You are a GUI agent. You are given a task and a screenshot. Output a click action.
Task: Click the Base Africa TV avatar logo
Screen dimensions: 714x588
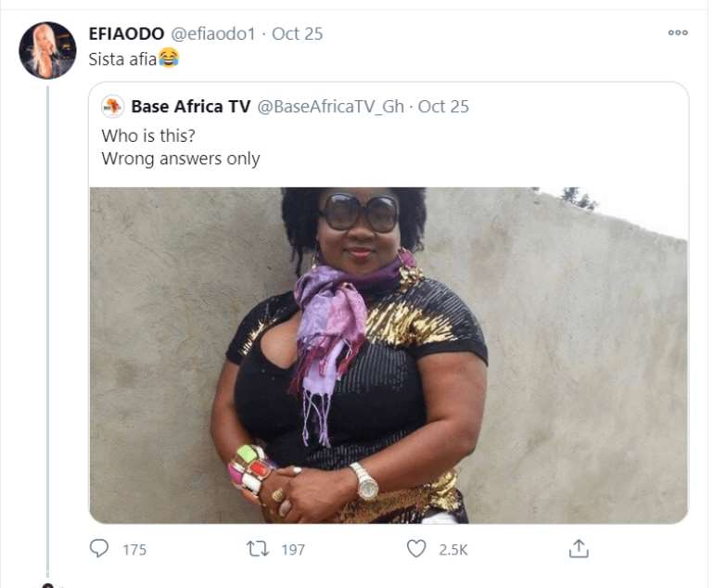[112, 107]
